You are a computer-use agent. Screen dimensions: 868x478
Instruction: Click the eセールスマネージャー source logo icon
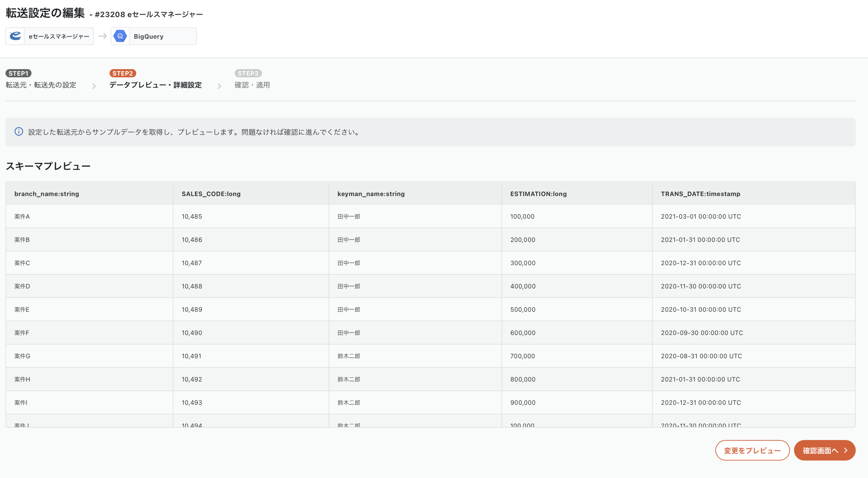(15, 36)
